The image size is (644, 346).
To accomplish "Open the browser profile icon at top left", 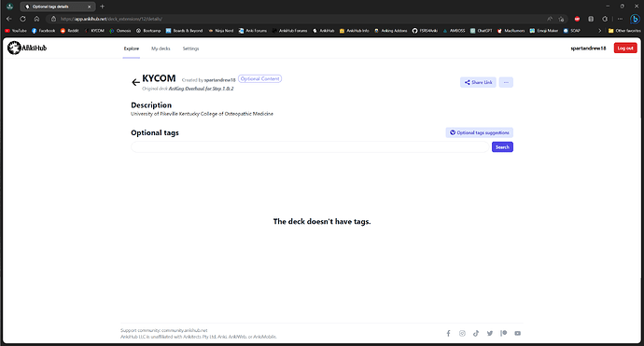I will tap(10, 7).
